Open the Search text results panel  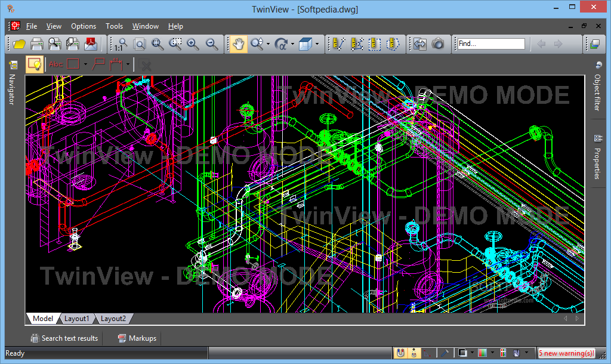click(x=64, y=338)
